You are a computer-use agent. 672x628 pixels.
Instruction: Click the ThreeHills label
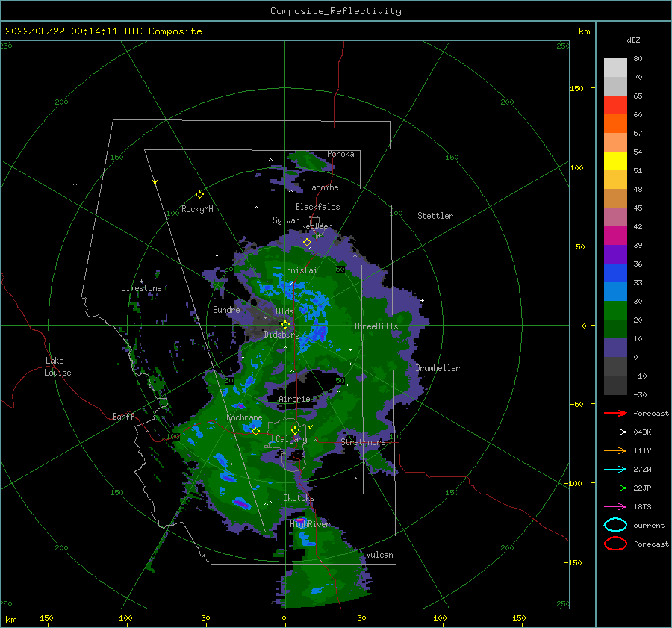[x=376, y=326]
